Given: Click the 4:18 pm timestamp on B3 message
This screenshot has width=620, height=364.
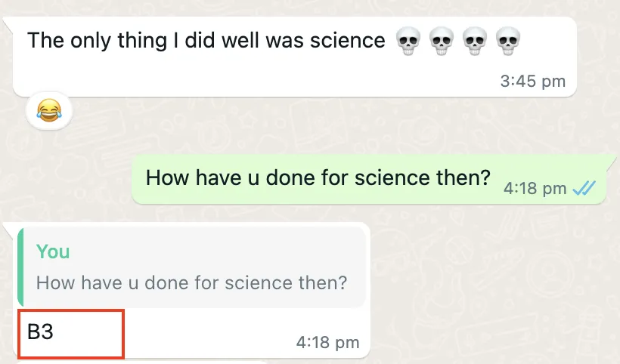Looking at the screenshot, I should pyautogui.click(x=327, y=343).
